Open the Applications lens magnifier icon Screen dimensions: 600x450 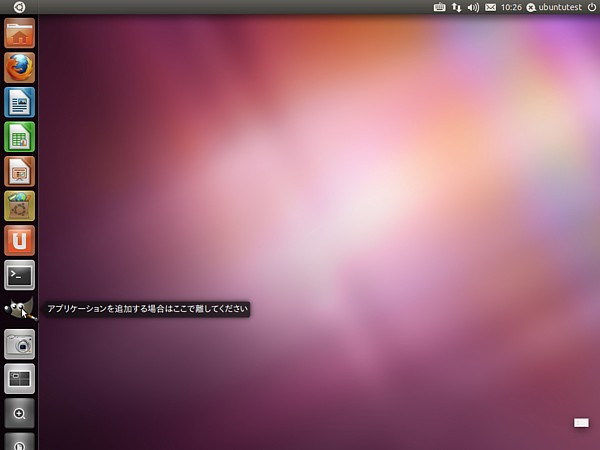tap(20, 413)
